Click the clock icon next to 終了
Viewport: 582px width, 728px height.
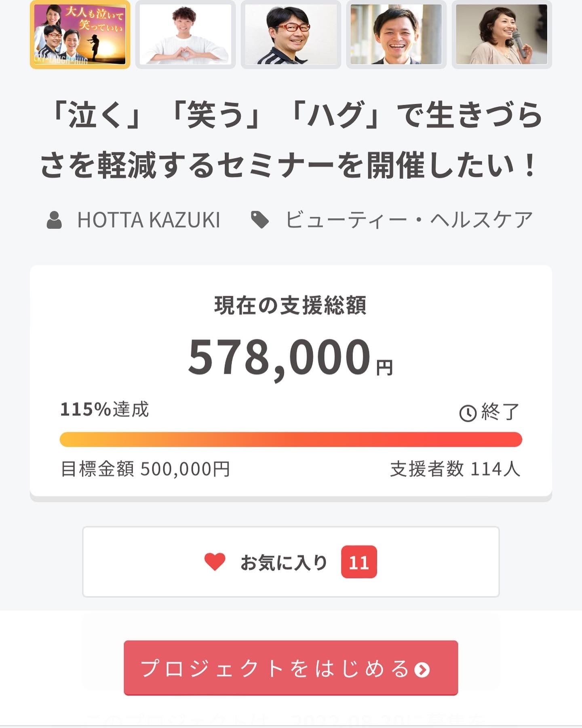click(x=468, y=413)
